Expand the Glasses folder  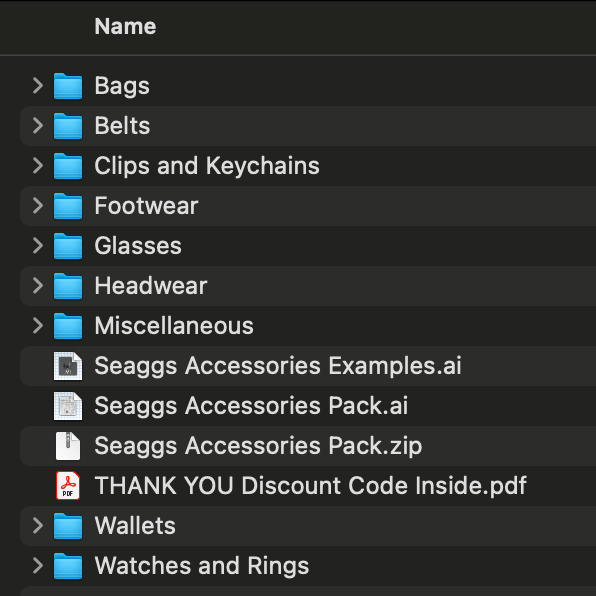click(38, 246)
